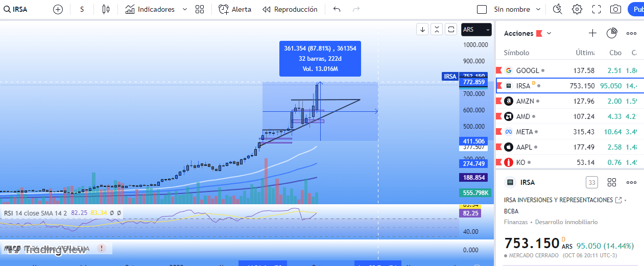This screenshot has width=644, height=266.
Task: Toggle the red flag on the GOOGL row
Action: (499, 70)
